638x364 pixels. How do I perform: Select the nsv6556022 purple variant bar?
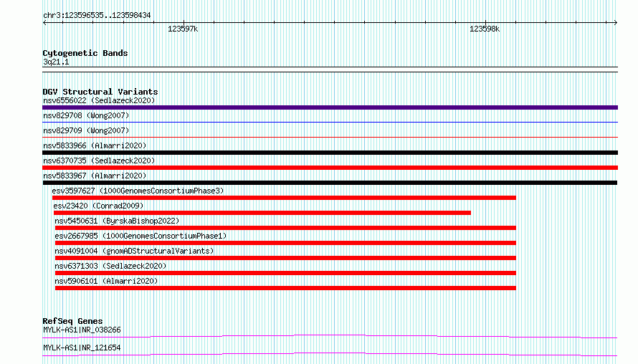point(330,107)
